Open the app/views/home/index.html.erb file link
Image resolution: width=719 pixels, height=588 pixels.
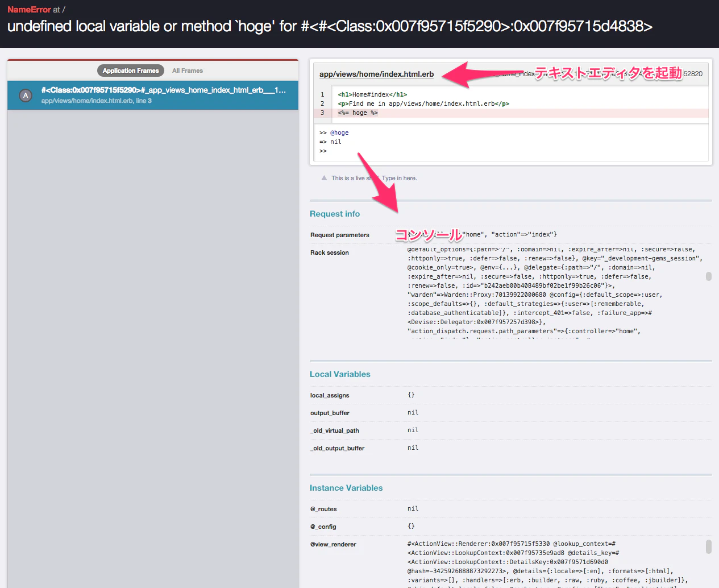coord(376,74)
